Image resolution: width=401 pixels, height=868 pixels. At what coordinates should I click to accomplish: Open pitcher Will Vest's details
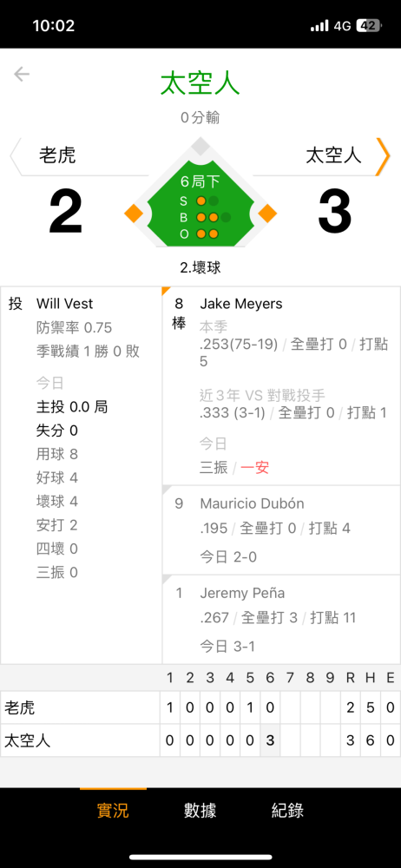point(65,303)
